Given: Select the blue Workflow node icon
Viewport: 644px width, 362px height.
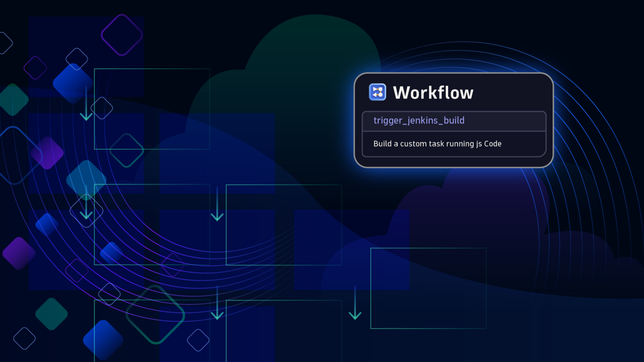Looking at the screenshot, I should (377, 91).
